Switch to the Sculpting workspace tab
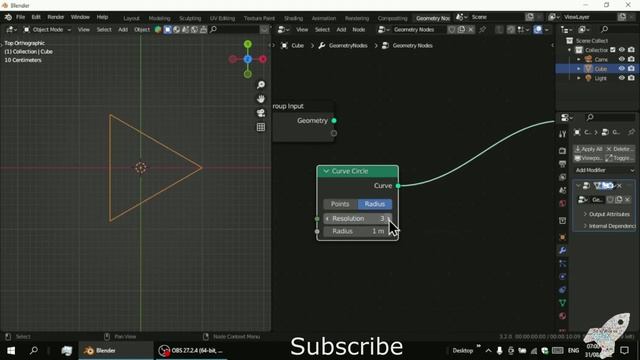This screenshot has height=360, width=640. [x=190, y=18]
